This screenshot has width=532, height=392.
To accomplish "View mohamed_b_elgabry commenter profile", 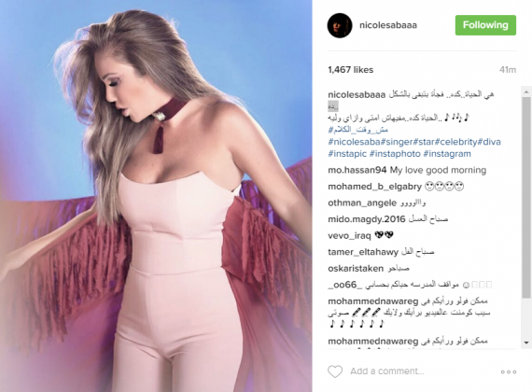I will click(x=375, y=187).
